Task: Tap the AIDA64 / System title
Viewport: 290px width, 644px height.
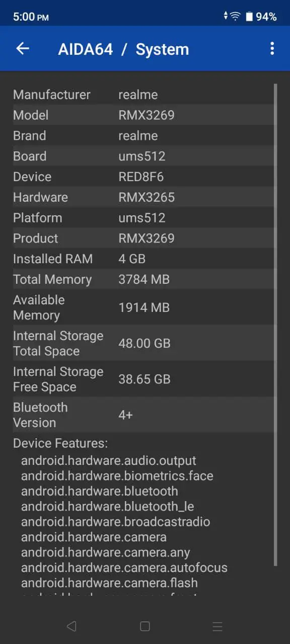Action: click(123, 49)
